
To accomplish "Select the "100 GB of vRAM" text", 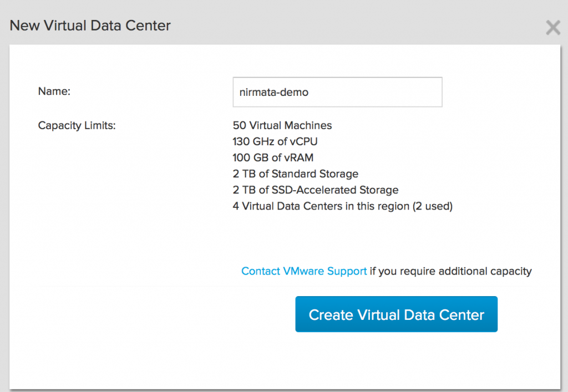I will pos(273,158).
